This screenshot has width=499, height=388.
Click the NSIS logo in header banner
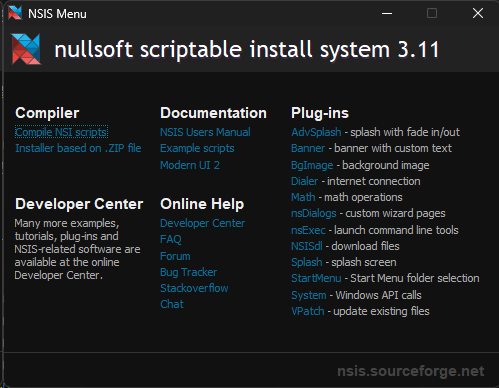[26, 49]
